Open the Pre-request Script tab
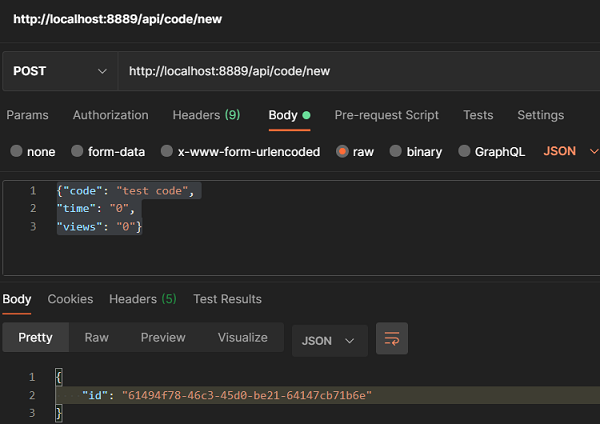 coord(386,115)
